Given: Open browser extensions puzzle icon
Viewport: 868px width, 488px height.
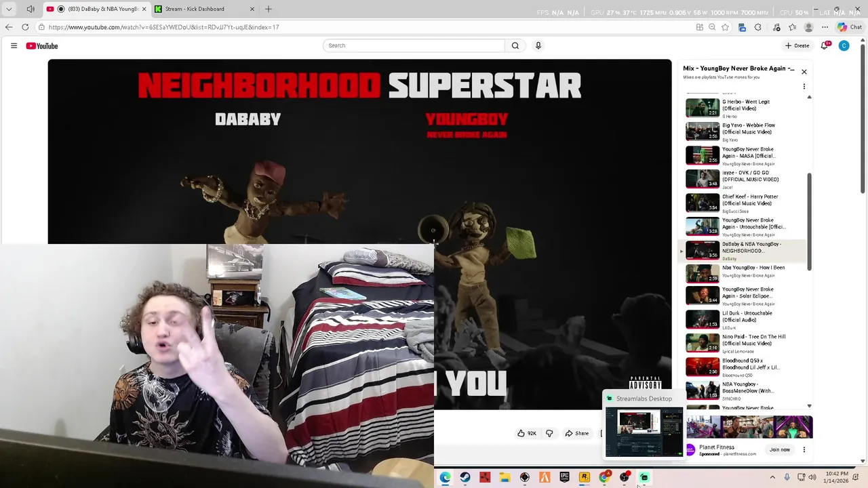Looking at the screenshot, I should [758, 27].
